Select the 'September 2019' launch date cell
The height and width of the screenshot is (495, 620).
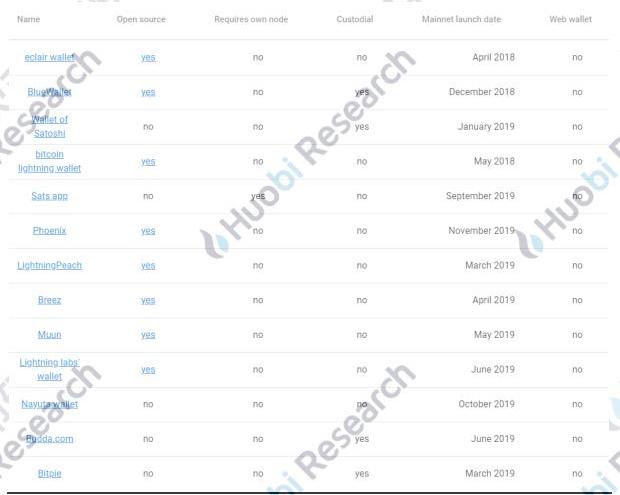click(480, 196)
